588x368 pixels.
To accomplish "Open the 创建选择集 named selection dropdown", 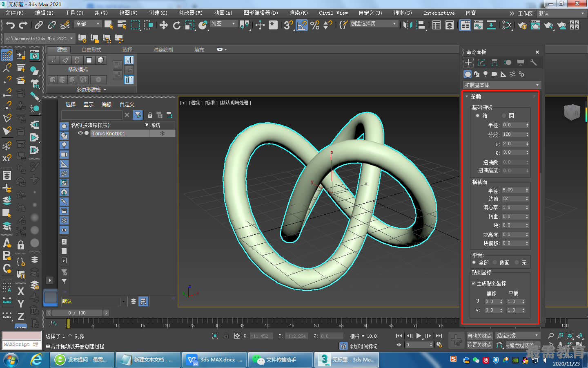I will (374, 24).
